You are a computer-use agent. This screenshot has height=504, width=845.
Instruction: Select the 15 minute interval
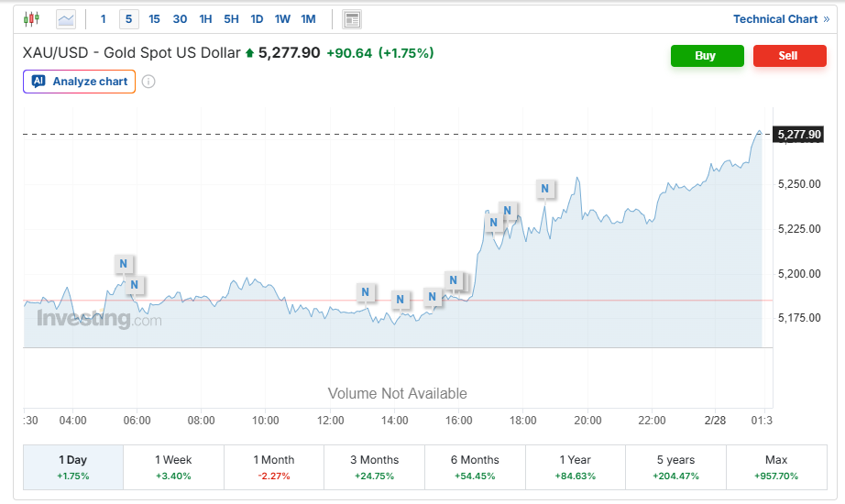(154, 19)
